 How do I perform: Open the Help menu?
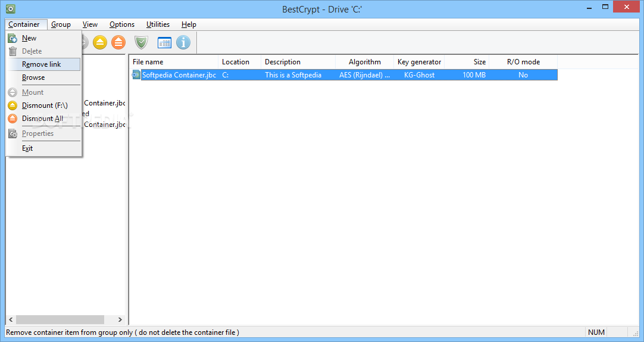pyautogui.click(x=189, y=24)
